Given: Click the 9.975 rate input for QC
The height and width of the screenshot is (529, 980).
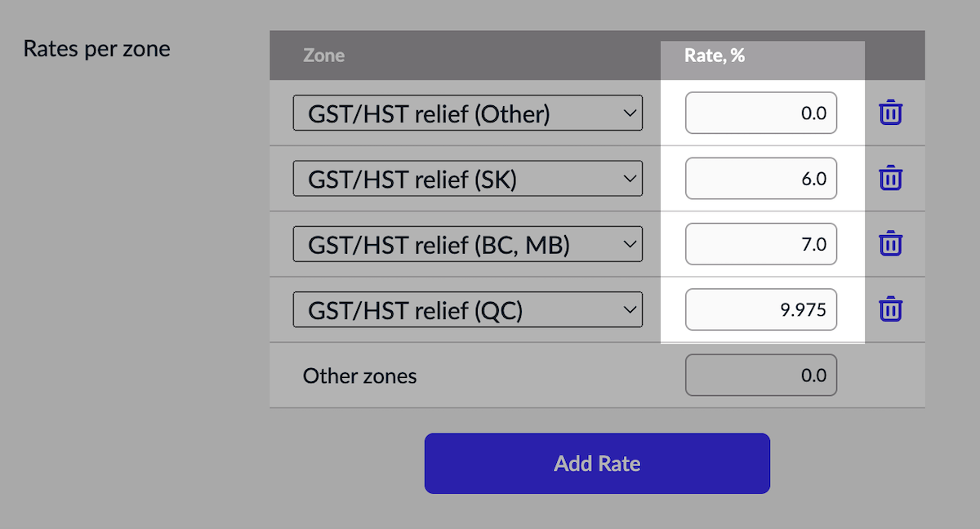Looking at the screenshot, I should [760, 309].
